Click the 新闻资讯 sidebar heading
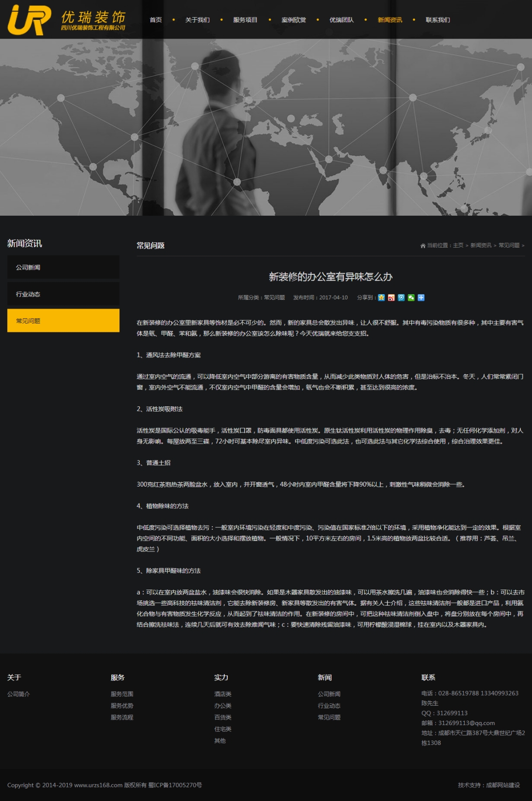Screen dimensions: 532x801 [25, 243]
